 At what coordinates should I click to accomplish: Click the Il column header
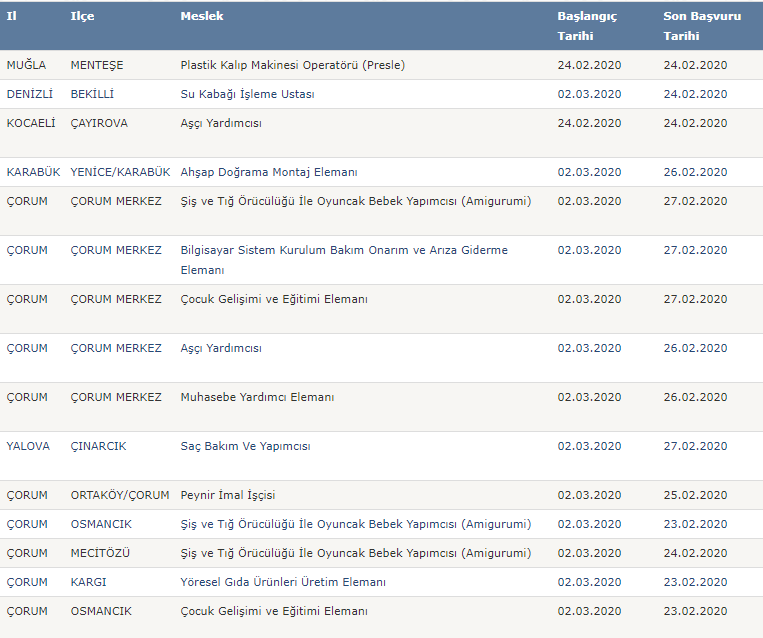[x=12, y=16]
